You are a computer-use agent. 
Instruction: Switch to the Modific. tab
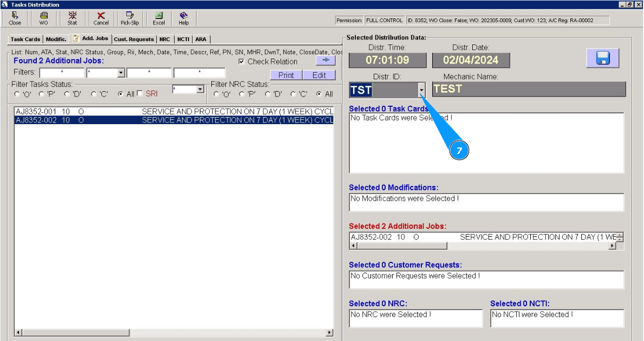point(56,39)
